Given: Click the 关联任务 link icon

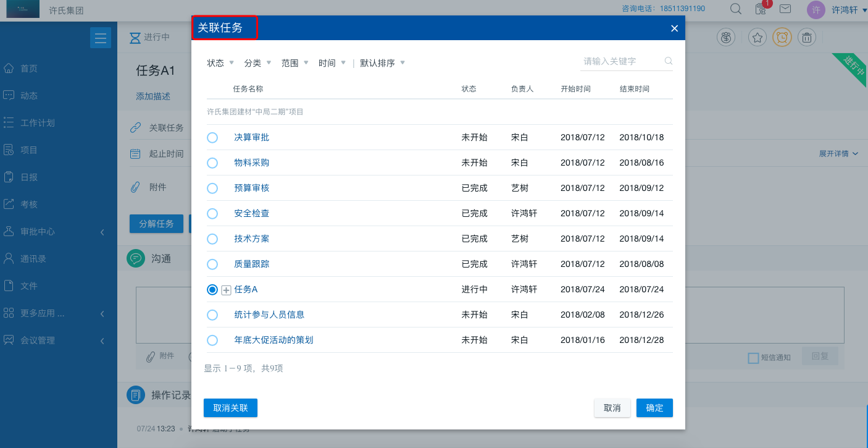Looking at the screenshot, I should (x=135, y=128).
